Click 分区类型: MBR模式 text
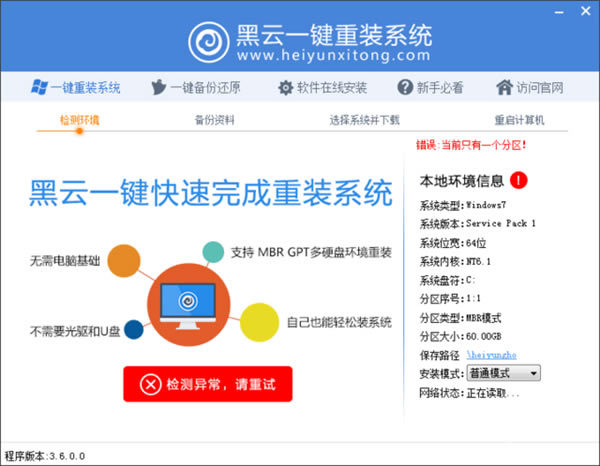This screenshot has width=600, height=466. coord(460,318)
